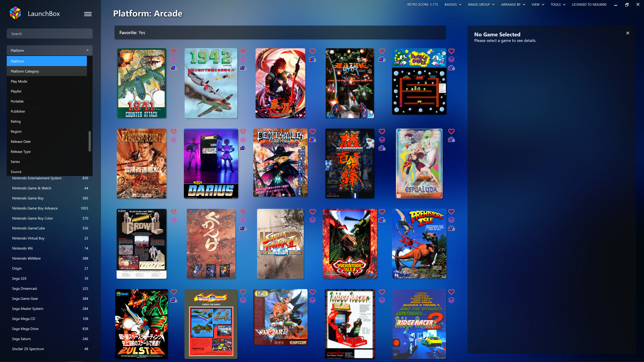Choose Region in the dropdown list
Image resolution: width=644 pixels, height=362 pixels.
coord(47,131)
